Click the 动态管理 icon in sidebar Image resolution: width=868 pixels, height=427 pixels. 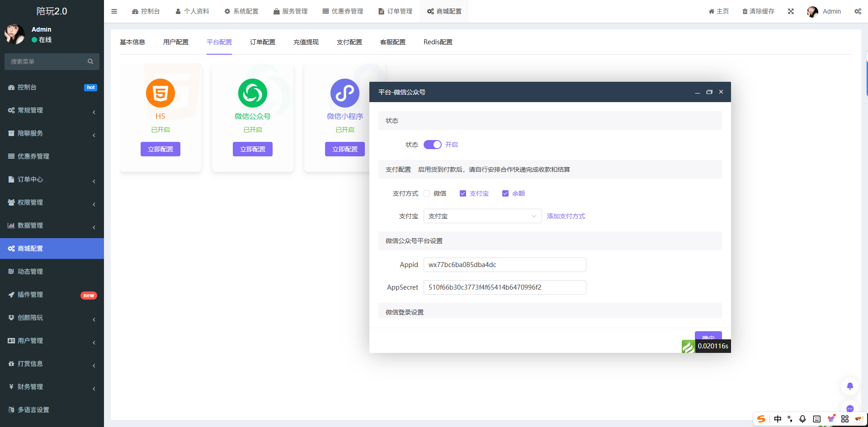click(x=11, y=272)
